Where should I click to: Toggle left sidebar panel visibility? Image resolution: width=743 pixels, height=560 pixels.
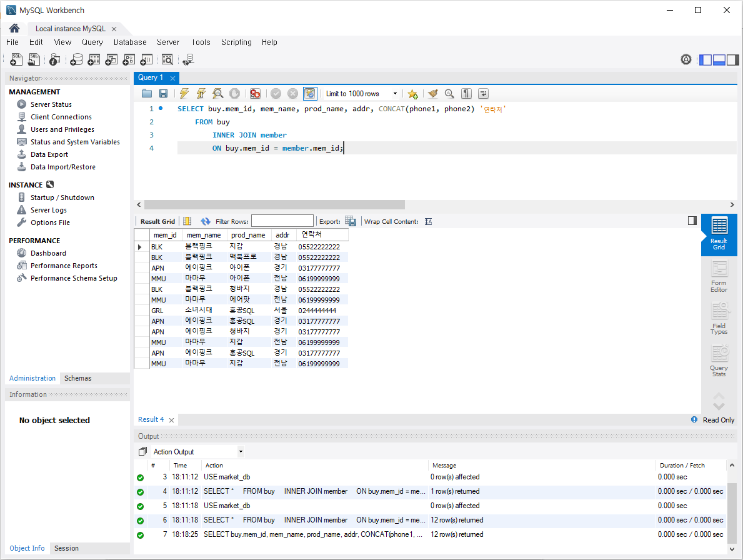coord(706,60)
